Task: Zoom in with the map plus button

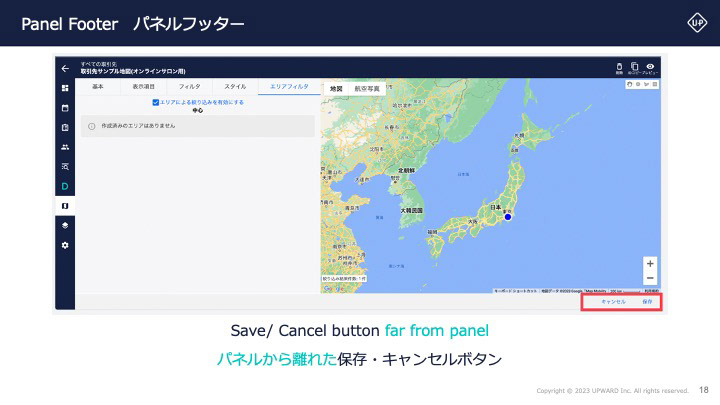Action: click(650, 264)
